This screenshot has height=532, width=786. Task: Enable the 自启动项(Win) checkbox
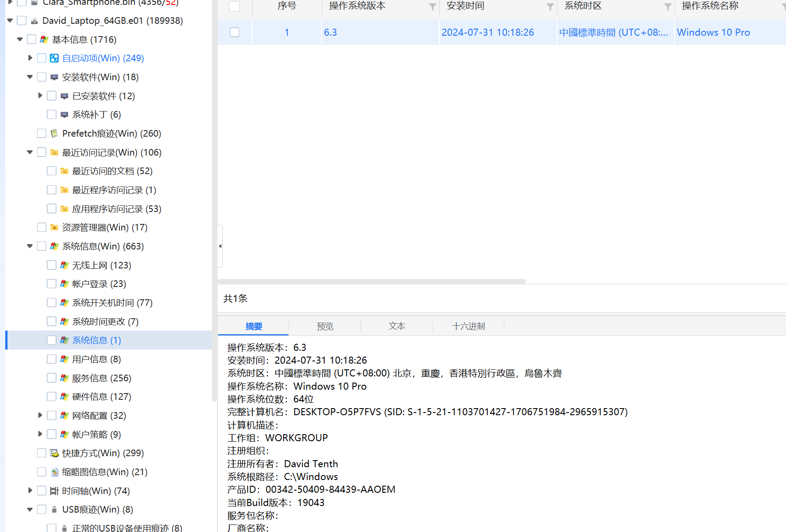click(x=42, y=58)
